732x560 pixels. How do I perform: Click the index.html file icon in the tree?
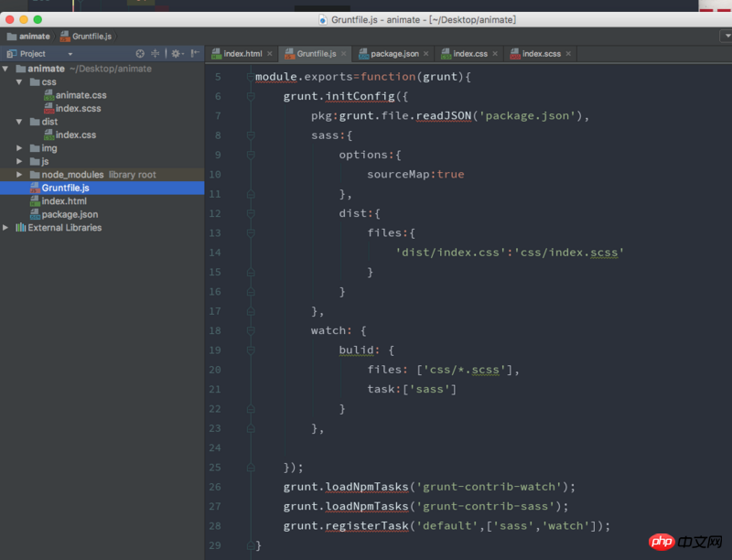click(x=35, y=201)
